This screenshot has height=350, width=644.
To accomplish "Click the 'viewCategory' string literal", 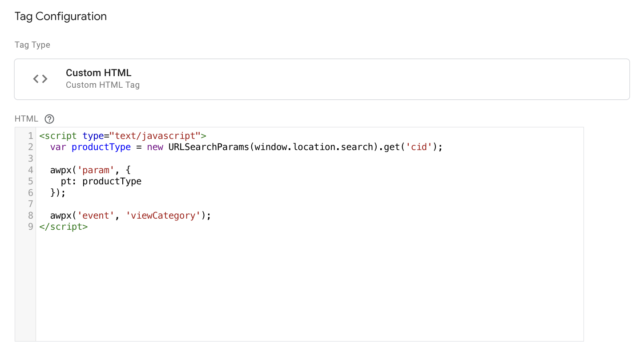I will (x=164, y=216).
